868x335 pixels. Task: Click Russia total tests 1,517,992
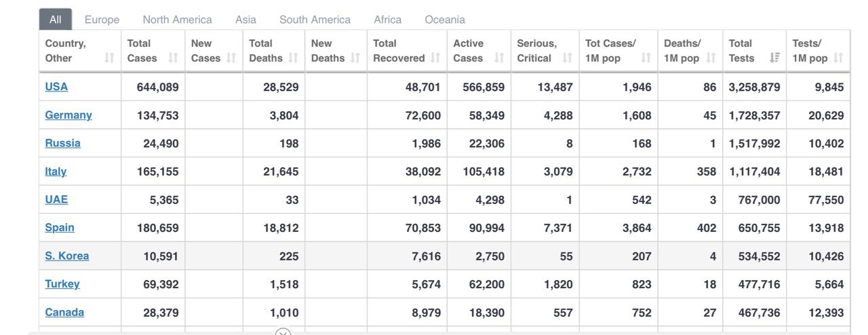pos(755,143)
